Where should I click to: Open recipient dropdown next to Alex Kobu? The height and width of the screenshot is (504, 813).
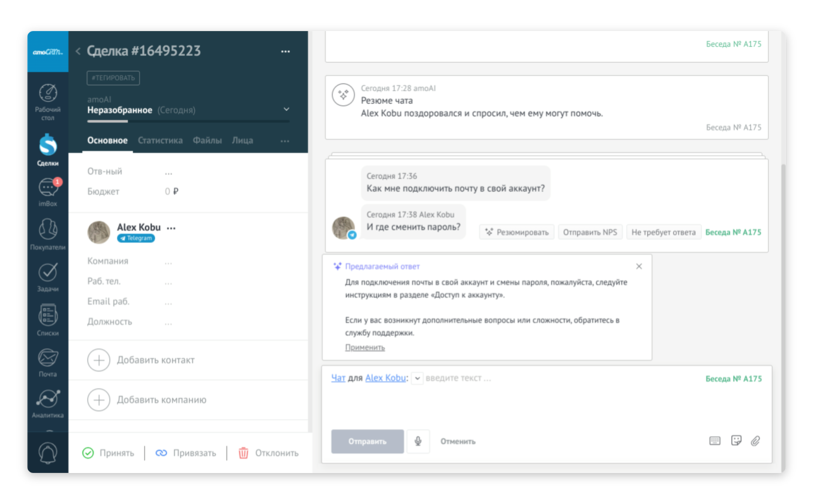pos(417,378)
